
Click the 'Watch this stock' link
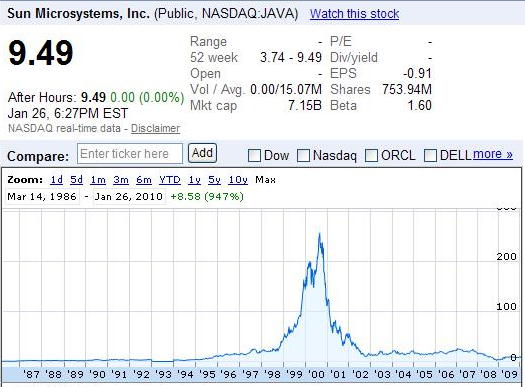click(x=354, y=14)
